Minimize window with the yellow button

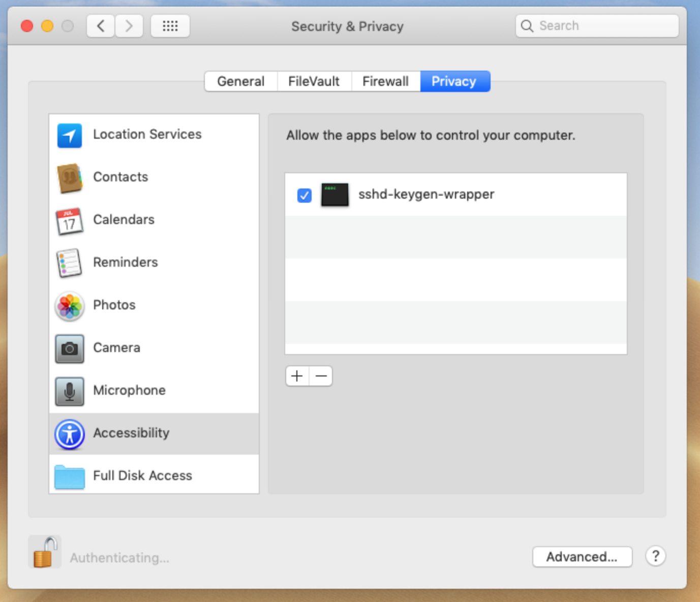pos(47,26)
